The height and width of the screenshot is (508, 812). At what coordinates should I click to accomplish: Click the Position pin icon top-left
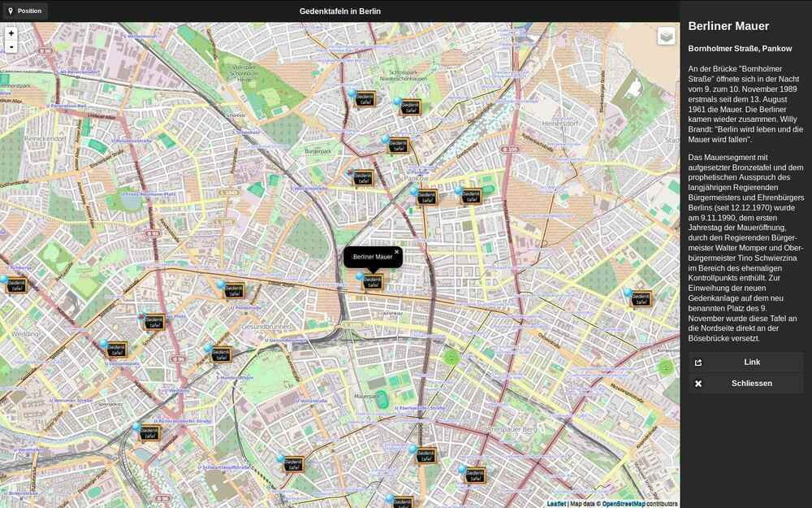coord(11,11)
